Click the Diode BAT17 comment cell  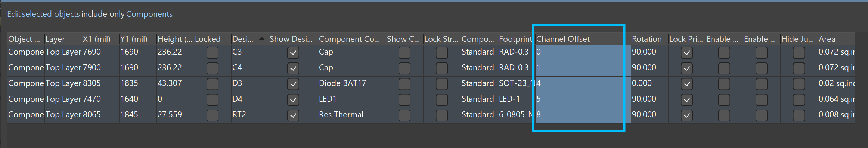click(352, 84)
